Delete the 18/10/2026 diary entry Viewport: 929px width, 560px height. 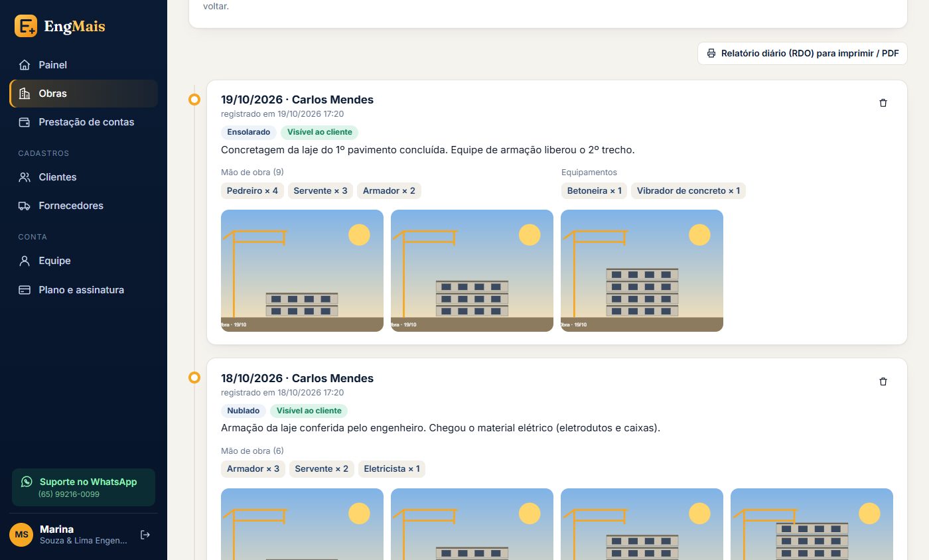coord(883,382)
